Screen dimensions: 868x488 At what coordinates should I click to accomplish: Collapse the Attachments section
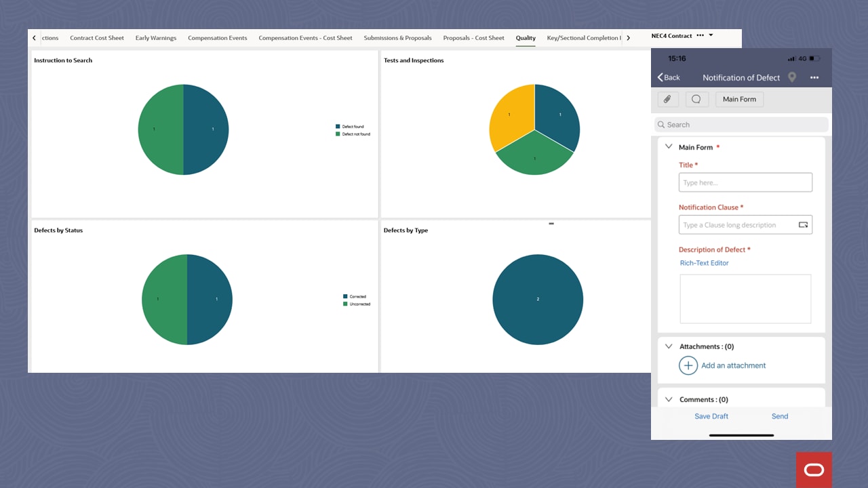point(669,346)
